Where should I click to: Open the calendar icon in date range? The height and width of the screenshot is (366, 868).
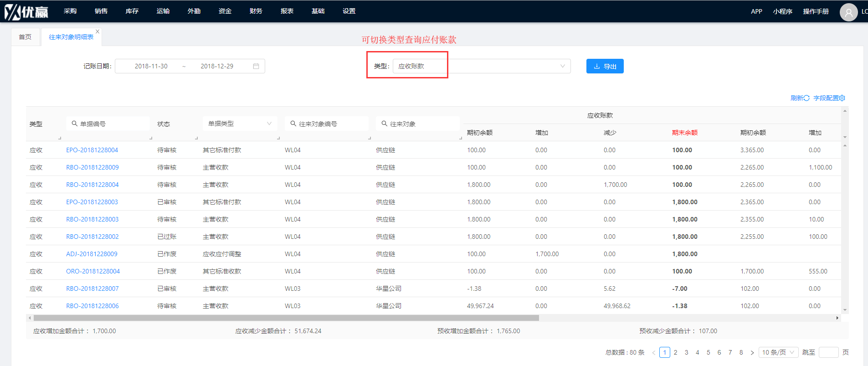pyautogui.click(x=256, y=66)
